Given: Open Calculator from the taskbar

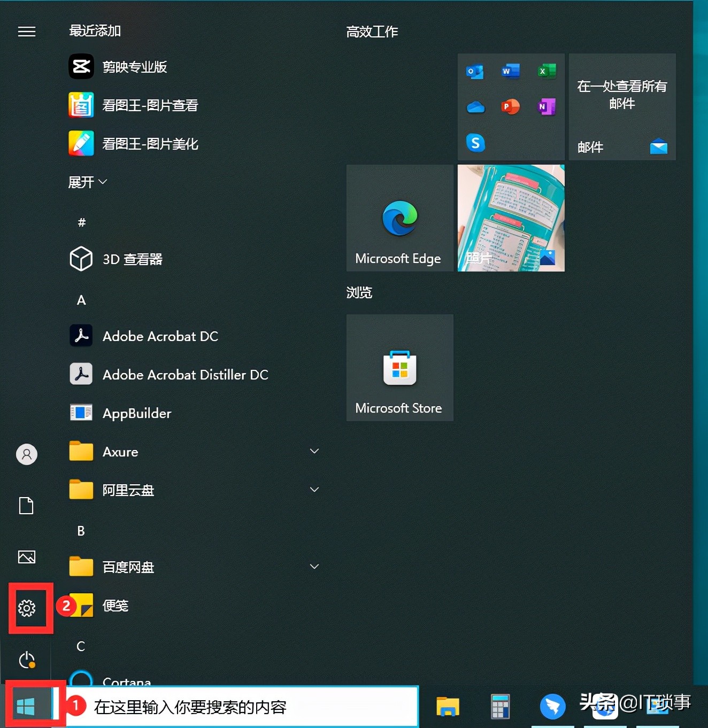Looking at the screenshot, I should pyautogui.click(x=500, y=706).
